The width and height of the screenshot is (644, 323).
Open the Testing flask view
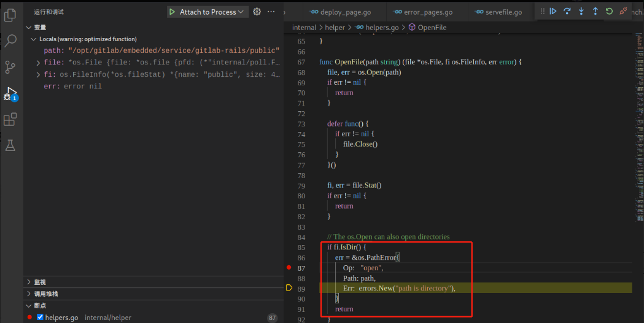[10, 145]
